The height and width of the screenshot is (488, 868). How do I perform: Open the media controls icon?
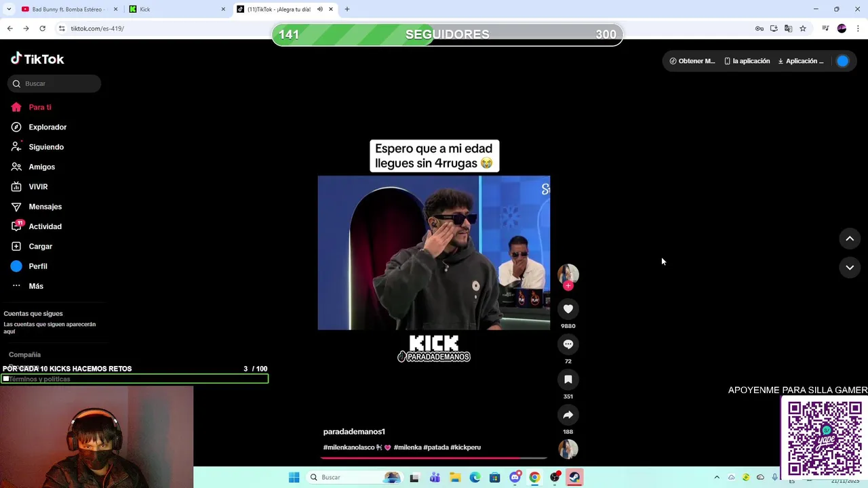825,28
